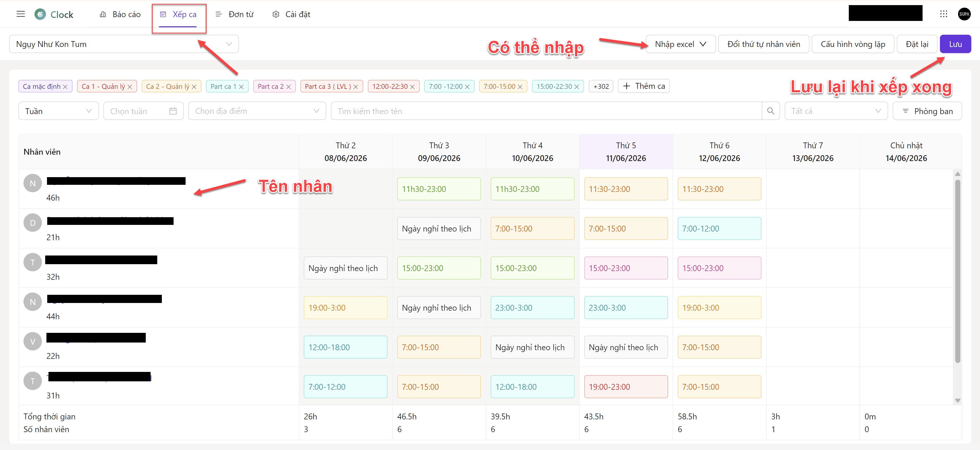This screenshot has width=980, height=450.
Task: Remove the 7:00-15:00 shift tag
Action: [520, 87]
